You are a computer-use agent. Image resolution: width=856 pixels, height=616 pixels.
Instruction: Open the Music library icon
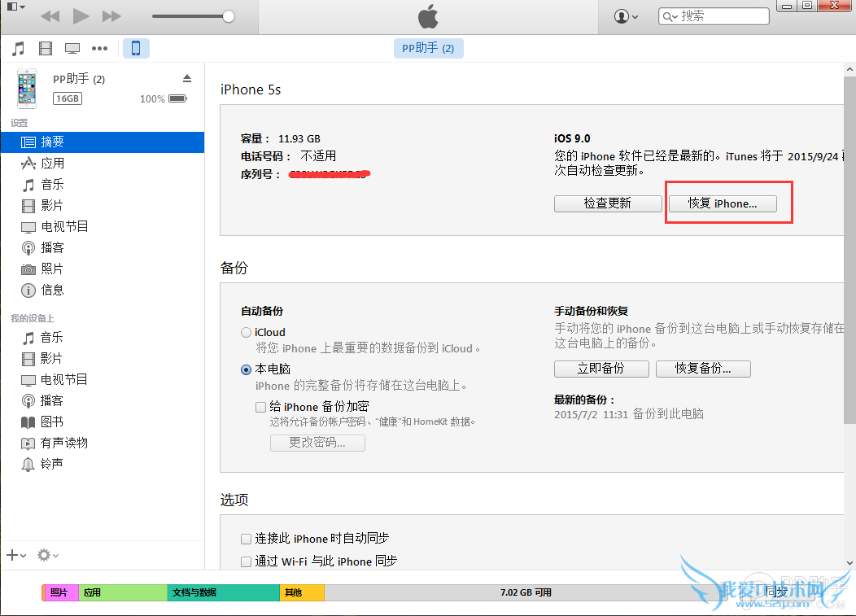pyautogui.click(x=19, y=49)
